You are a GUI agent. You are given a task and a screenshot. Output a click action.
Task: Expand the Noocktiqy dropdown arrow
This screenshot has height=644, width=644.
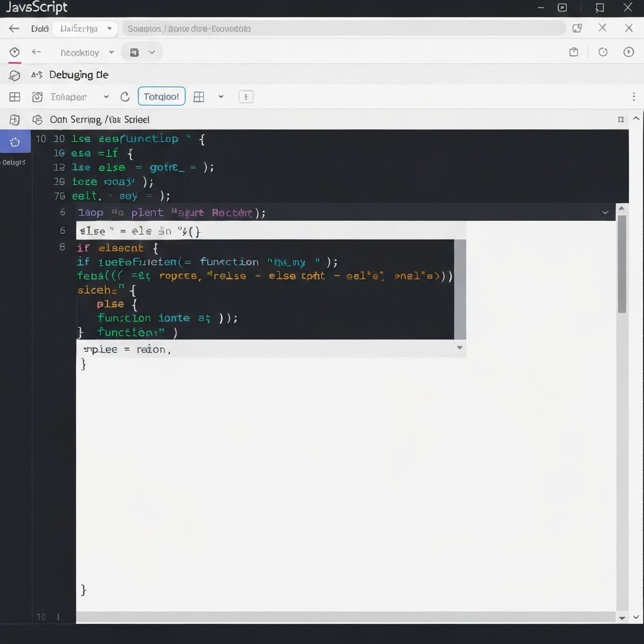tap(111, 53)
